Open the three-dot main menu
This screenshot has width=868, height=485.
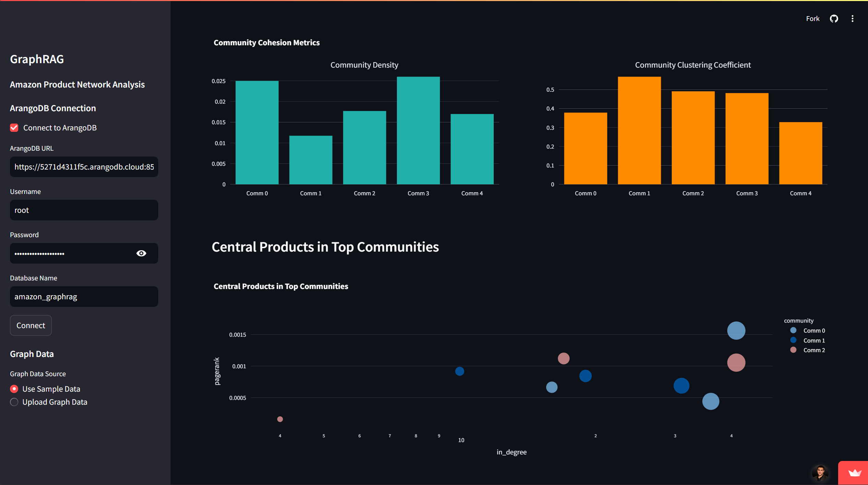tap(853, 19)
